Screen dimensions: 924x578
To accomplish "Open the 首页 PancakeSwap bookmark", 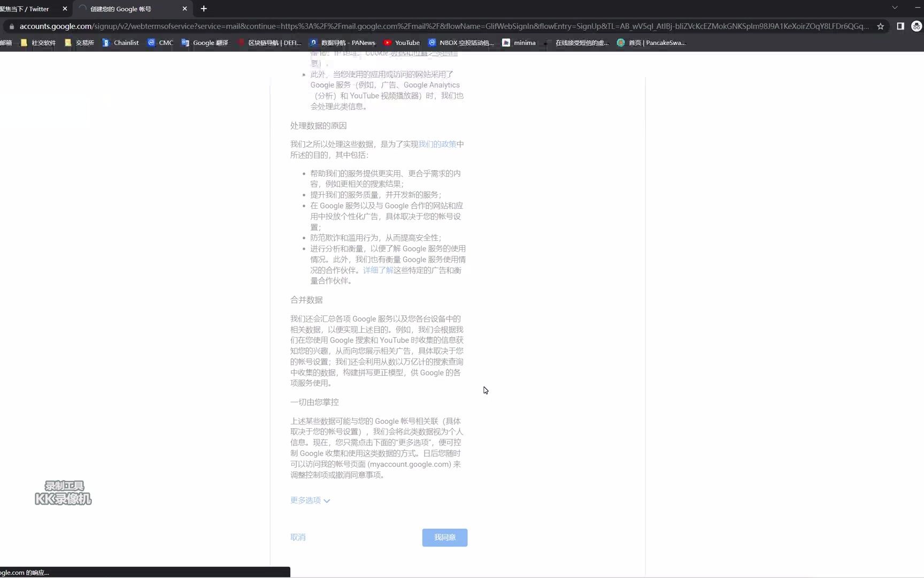I will click(x=651, y=43).
